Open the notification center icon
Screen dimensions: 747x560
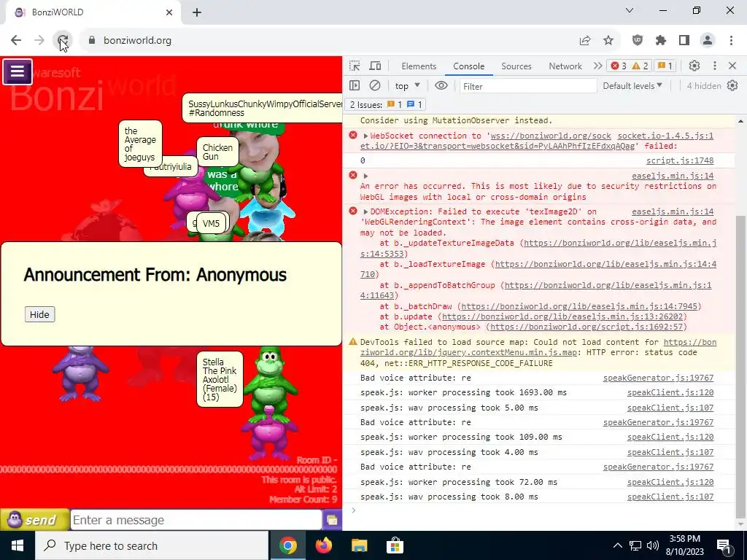[724, 545]
